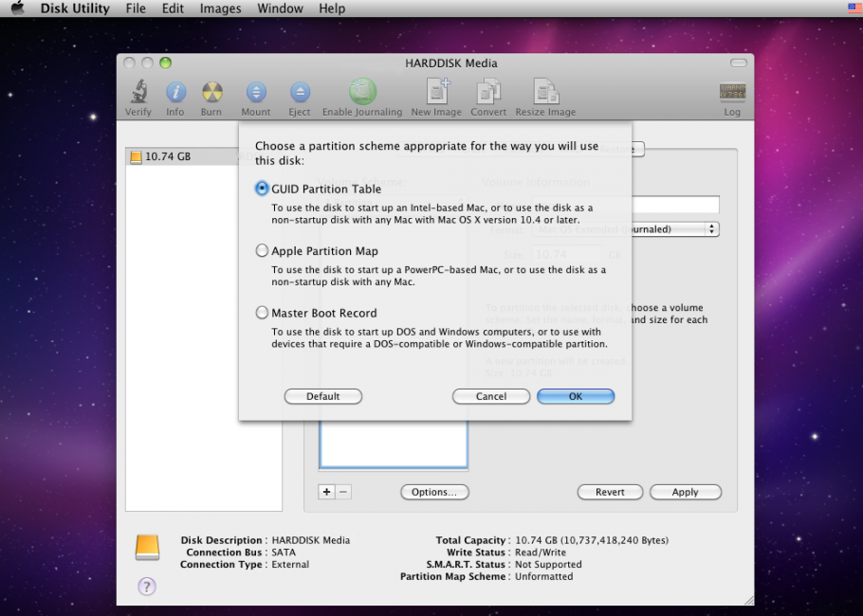This screenshot has width=863, height=616.
Task: Confirm the partition scheme with OK
Action: tap(576, 396)
